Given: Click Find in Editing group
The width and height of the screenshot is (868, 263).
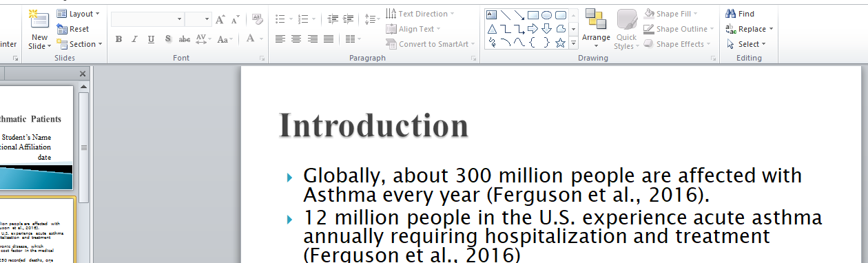Looking at the screenshot, I should click(x=741, y=14).
